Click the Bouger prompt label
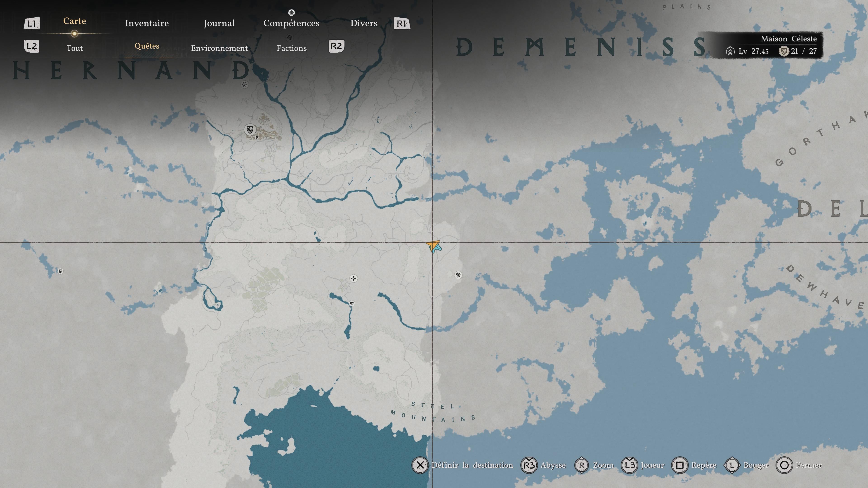 [756, 465]
